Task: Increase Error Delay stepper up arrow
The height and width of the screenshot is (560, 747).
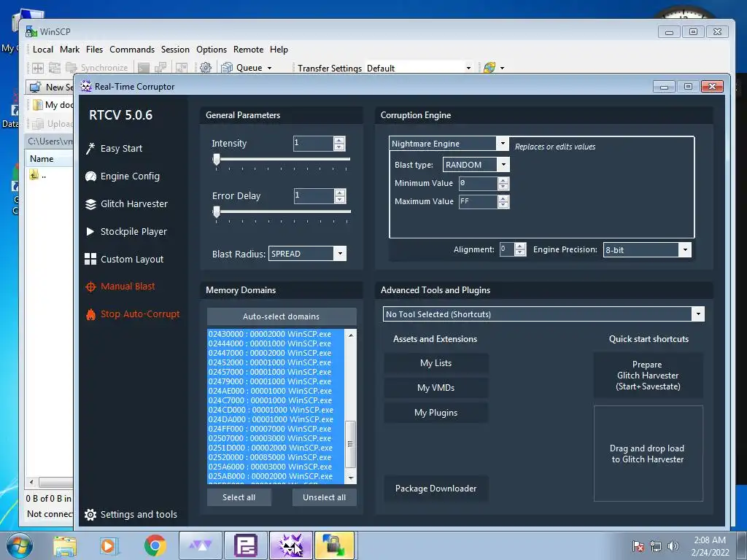Action: coord(340,192)
